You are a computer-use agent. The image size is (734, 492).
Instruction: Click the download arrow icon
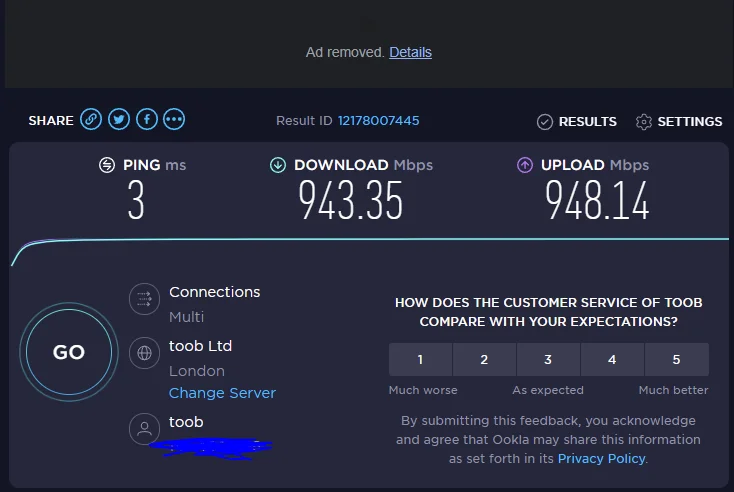pyautogui.click(x=278, y=165)
